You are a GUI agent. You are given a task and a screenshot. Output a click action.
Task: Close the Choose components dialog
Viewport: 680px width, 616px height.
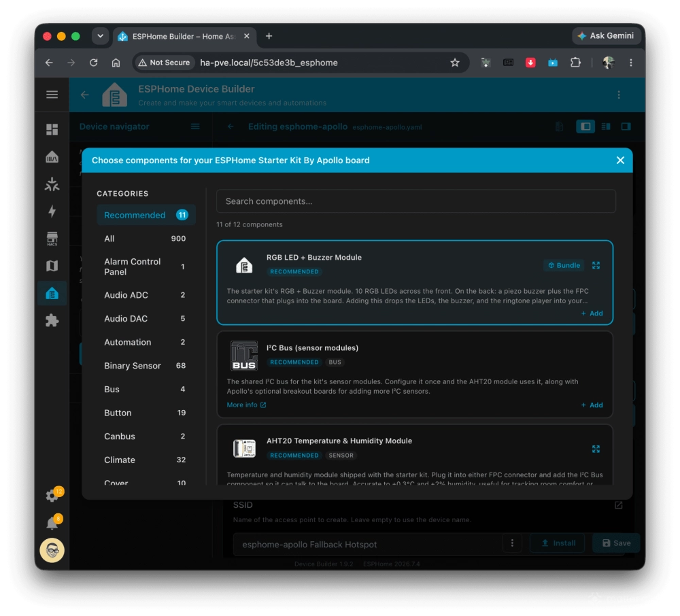tap(620, 160)
